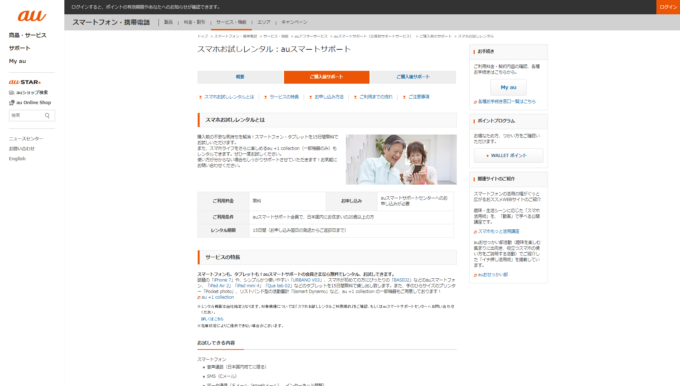Viewport: 680px width, 386px height.
Task: Jump to the ご利用までの流れ anchor link
Action: tap(376, 97)
